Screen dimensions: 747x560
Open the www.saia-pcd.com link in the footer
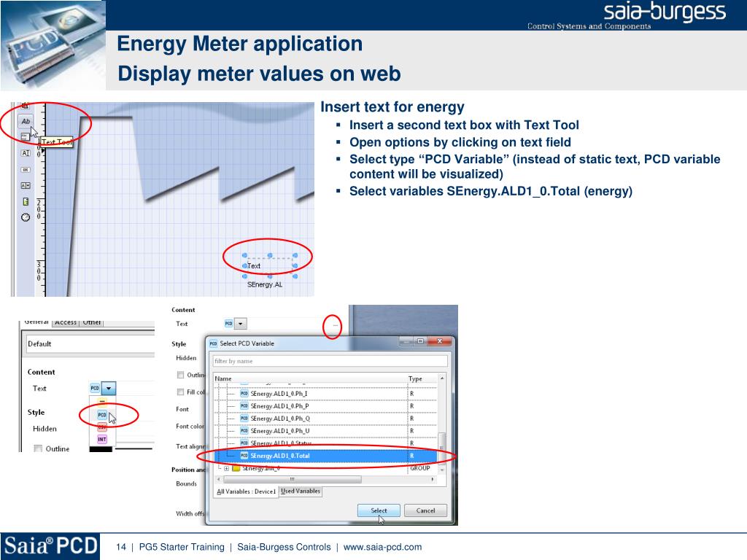click(382, 547)
